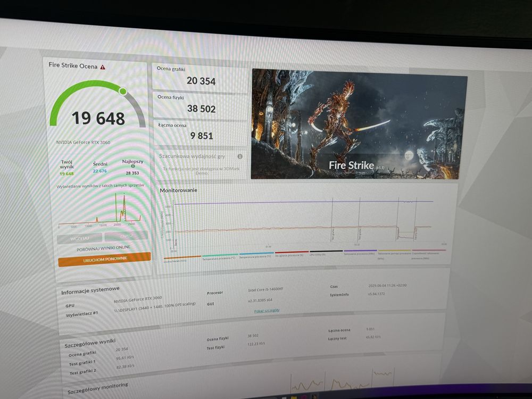
Task: Click the Test grafiki 1 result 95.61
Action: (x=125, y=358)
